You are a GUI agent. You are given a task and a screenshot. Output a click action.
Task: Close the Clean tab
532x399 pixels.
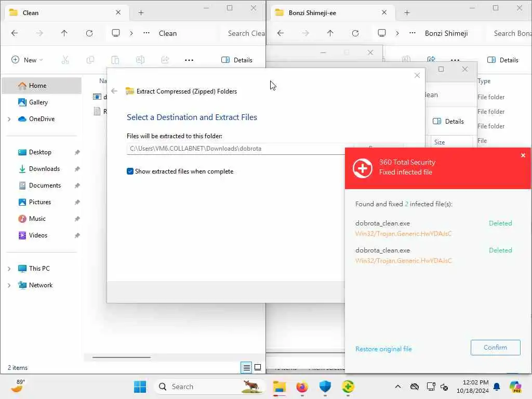(118, 12)
